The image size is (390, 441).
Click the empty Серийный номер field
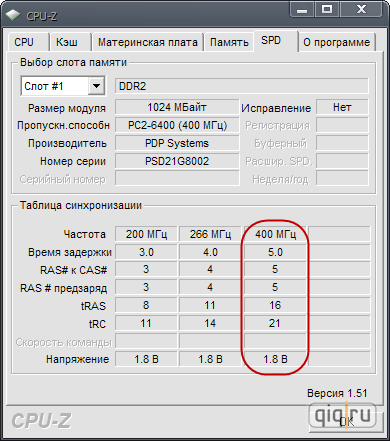[177, 178]
